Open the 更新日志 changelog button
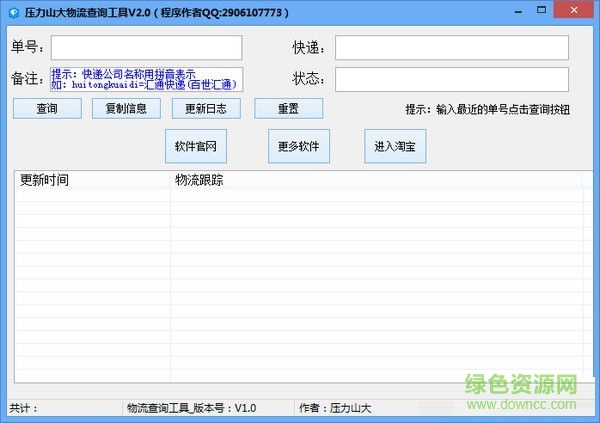Viewport: 600px width, 423px height. [206, 109]
